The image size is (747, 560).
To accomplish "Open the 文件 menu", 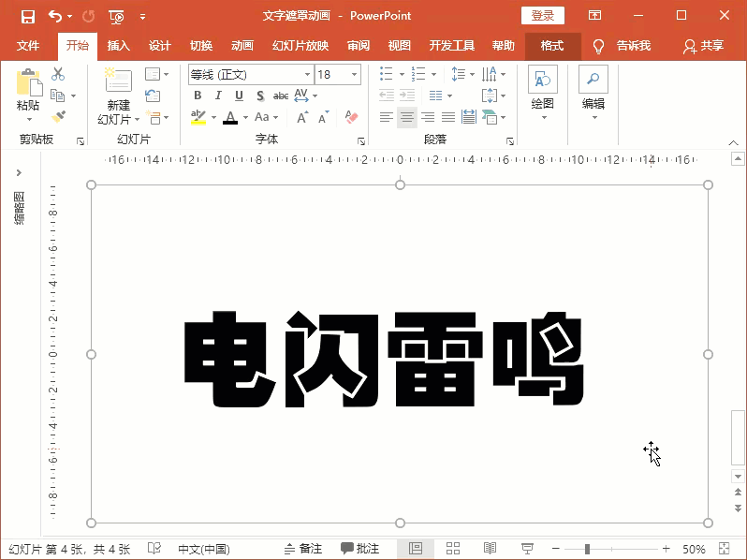I will [28, 46].
